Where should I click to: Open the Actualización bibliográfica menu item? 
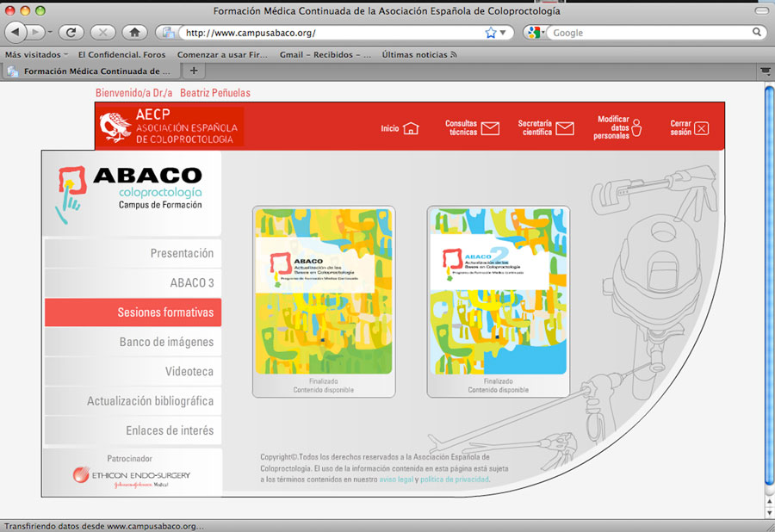click(133, 401)
